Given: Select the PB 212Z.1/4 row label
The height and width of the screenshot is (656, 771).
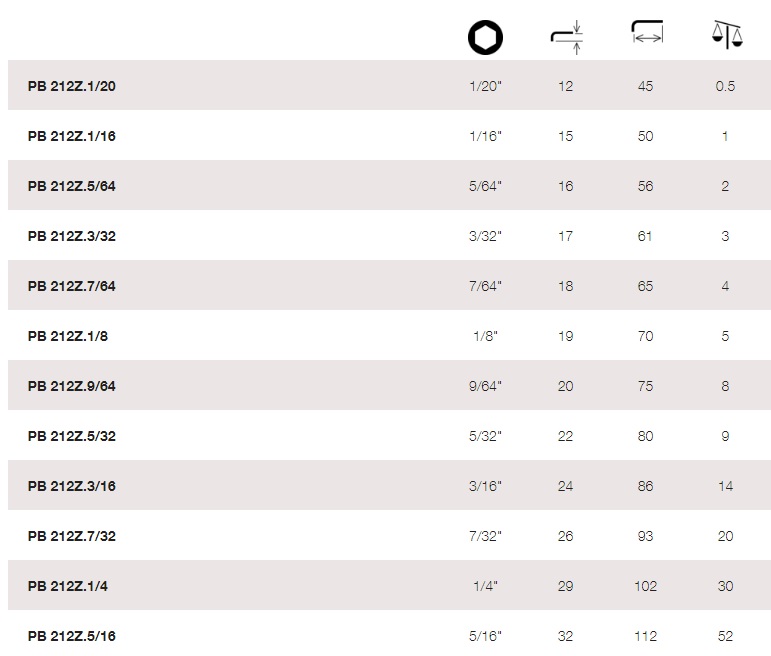Looking at the screenshot, I should [x=68, y=586].
